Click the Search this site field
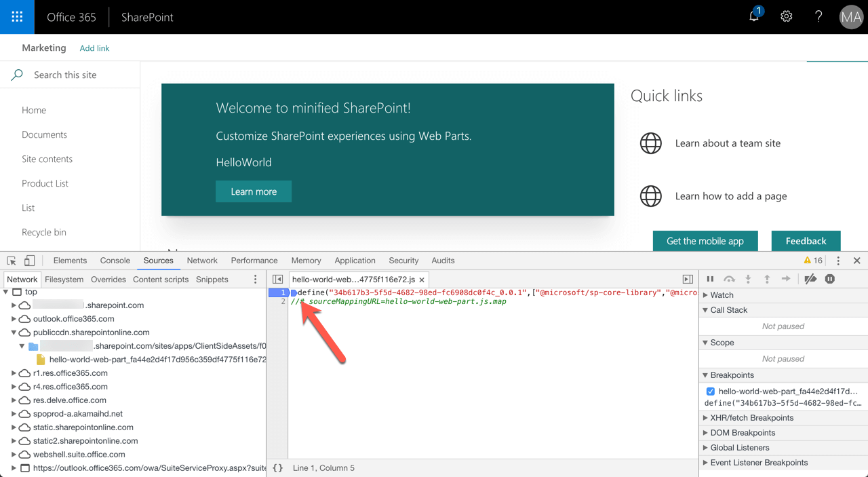 70,75
